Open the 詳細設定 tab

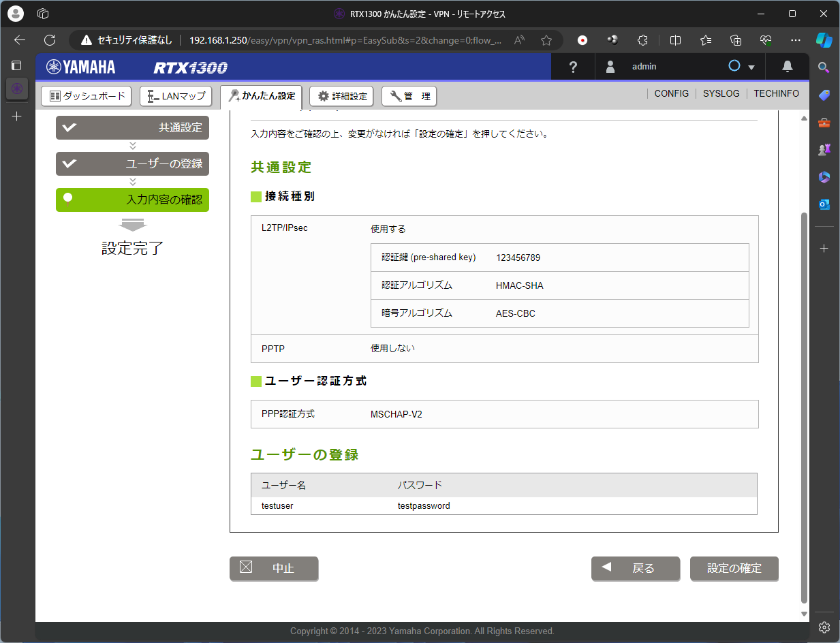tap(343, 96)
